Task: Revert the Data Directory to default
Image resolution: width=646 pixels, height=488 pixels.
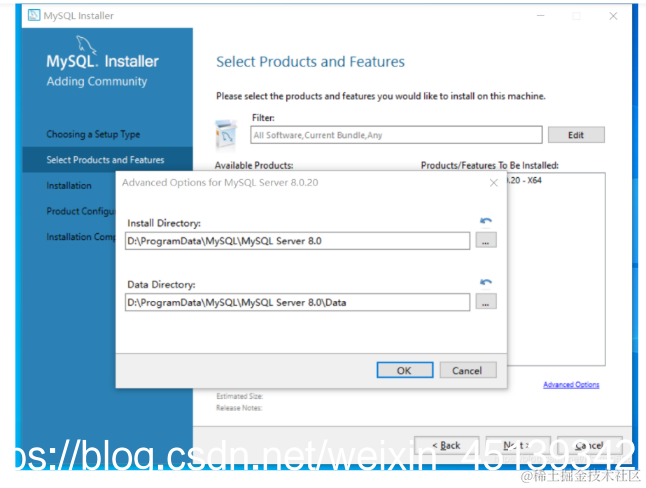Action: 486,282
